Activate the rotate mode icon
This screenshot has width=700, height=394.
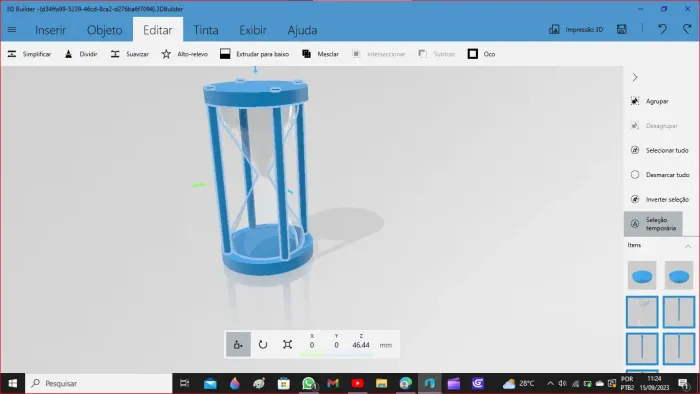(x=263, y=344)
